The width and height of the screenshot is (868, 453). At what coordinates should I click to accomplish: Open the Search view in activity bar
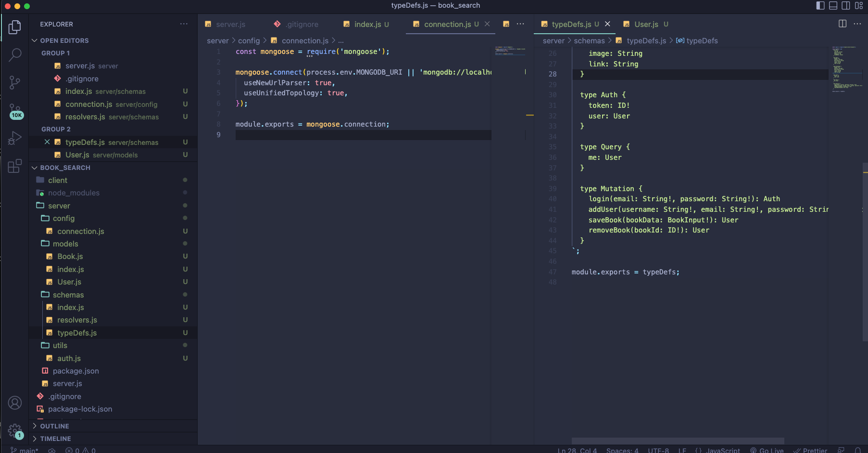tap(15, 55)
